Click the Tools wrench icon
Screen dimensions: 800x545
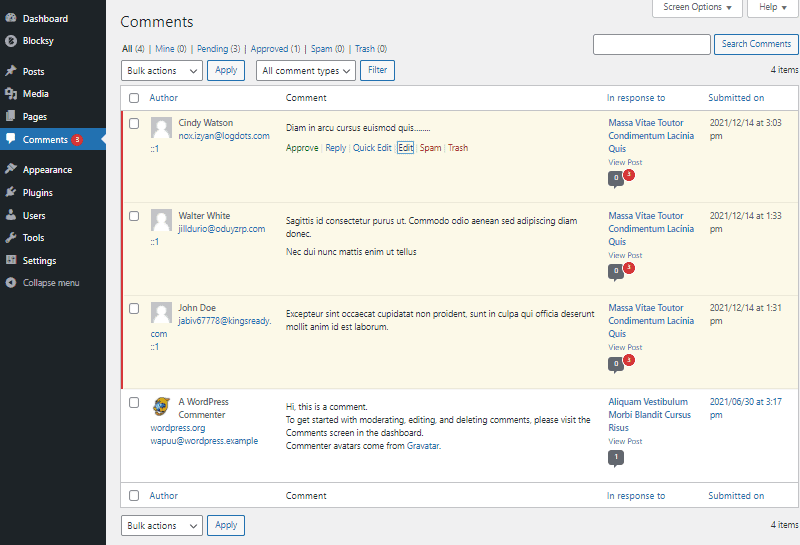point(11,237)
